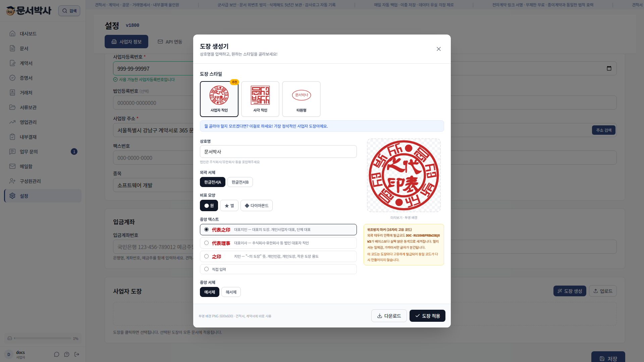
Task: Select the 代表理事 center text radio
Action: (206, 243)
